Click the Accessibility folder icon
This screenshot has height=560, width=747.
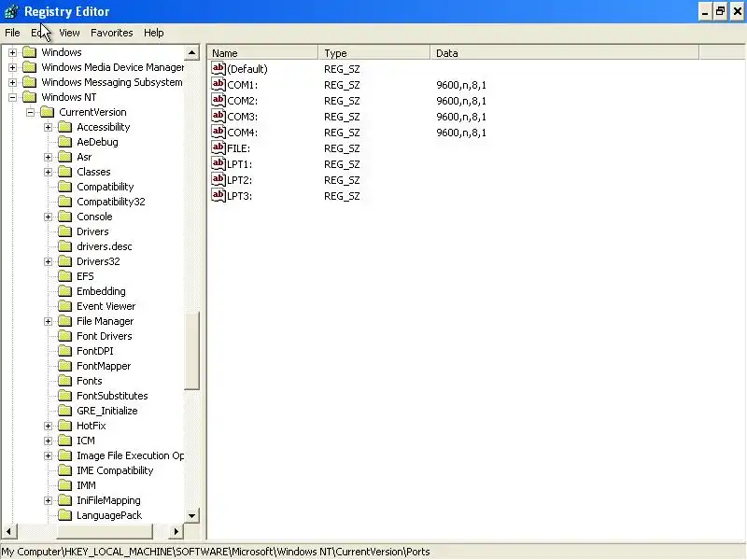(64, 127)
